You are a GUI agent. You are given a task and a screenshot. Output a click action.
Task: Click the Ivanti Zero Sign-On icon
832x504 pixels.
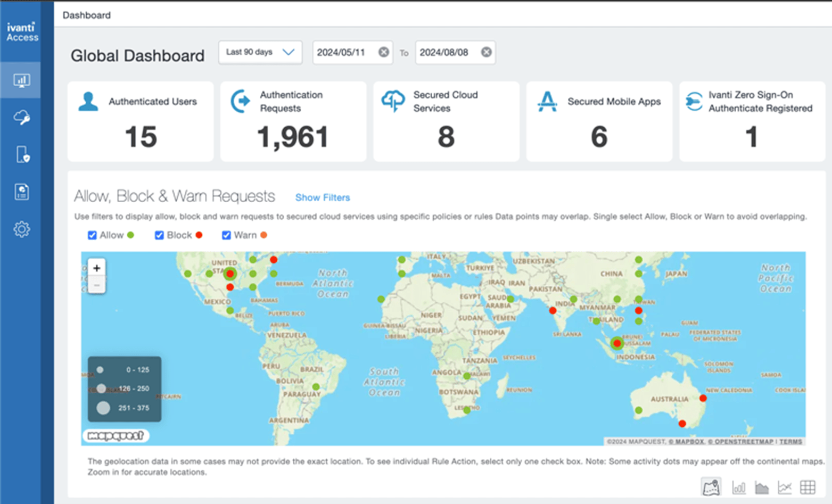pos(694,101)
